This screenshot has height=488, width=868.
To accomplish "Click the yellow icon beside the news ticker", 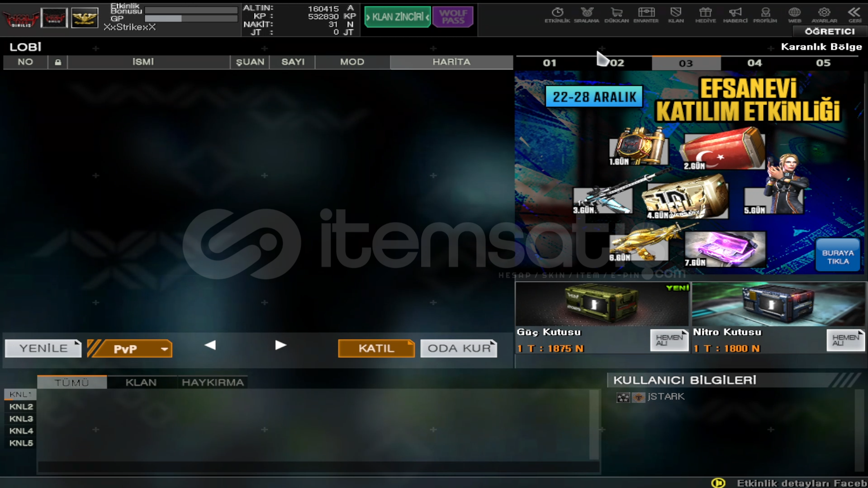I will 718,483.
